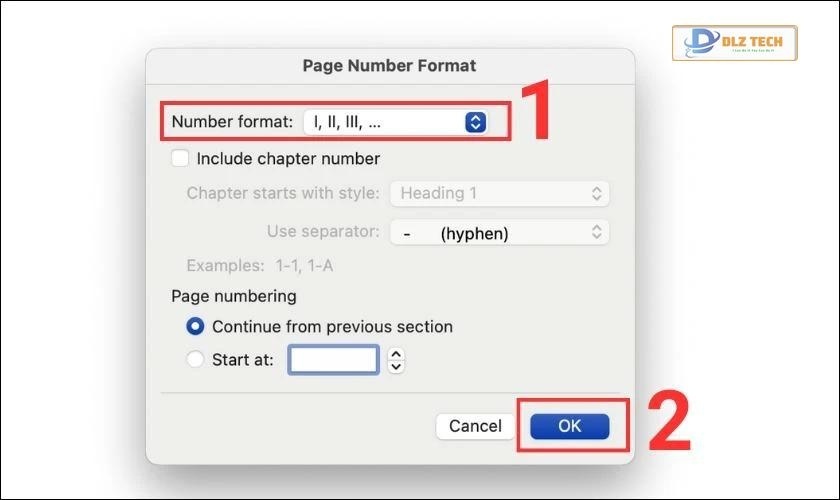Confirm the dialog with the OK button

click(569, 426)
